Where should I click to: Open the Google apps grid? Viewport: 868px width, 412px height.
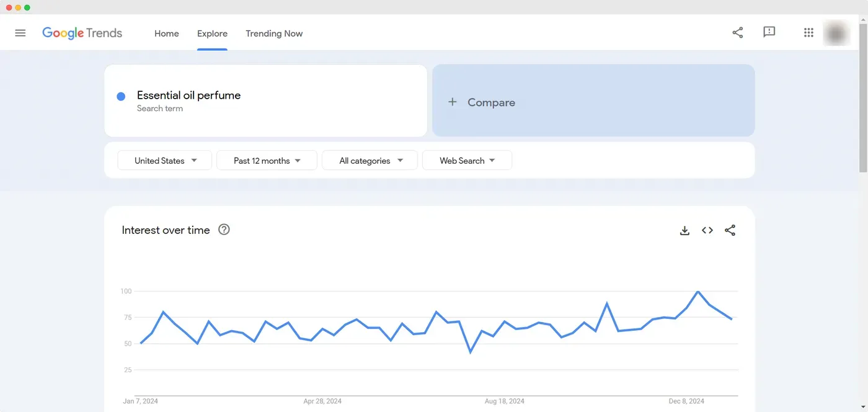click(x=808, y=33)
